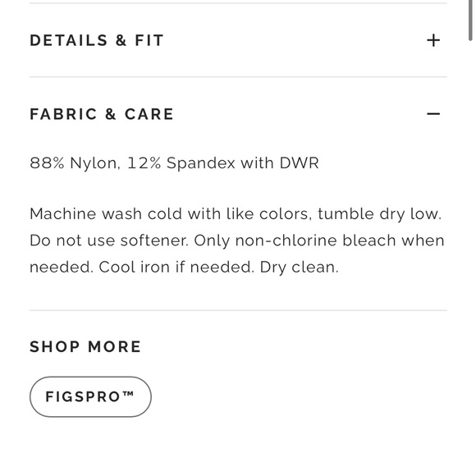Viewport: 476px width, 476px height.
Task: Click the 'Do not use softener' sentence
Action: (x=108, y=240)
